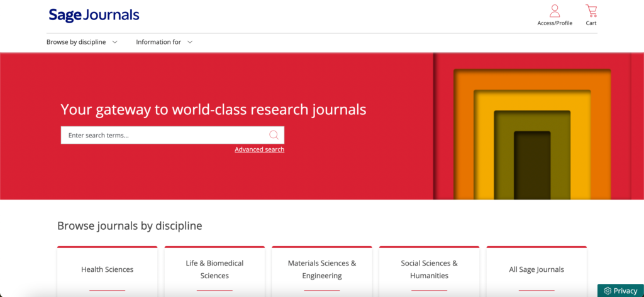Select Life & Biomedical Sciences card
The height and width of the screenshot is (297, 644).
click(214, 270)
